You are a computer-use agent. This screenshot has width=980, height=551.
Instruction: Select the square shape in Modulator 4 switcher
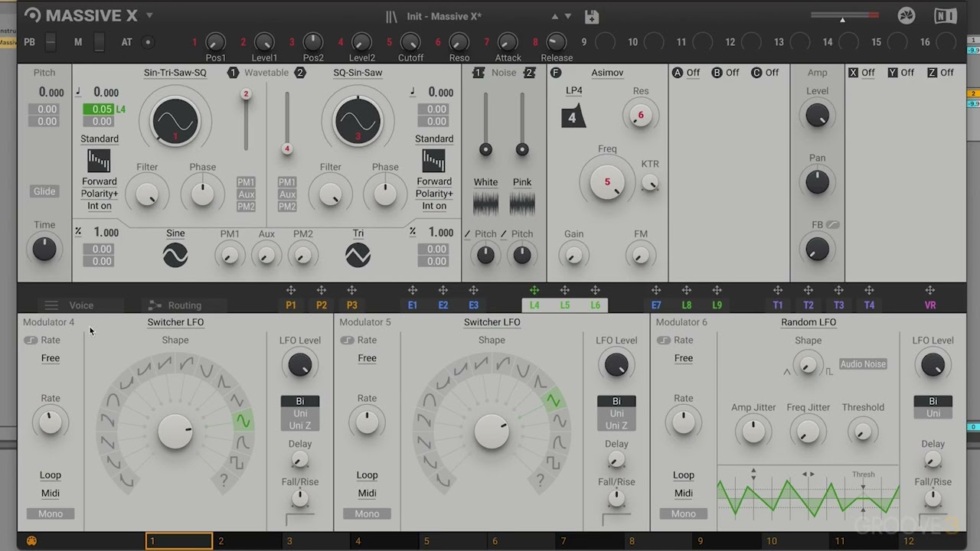point(237,463)
